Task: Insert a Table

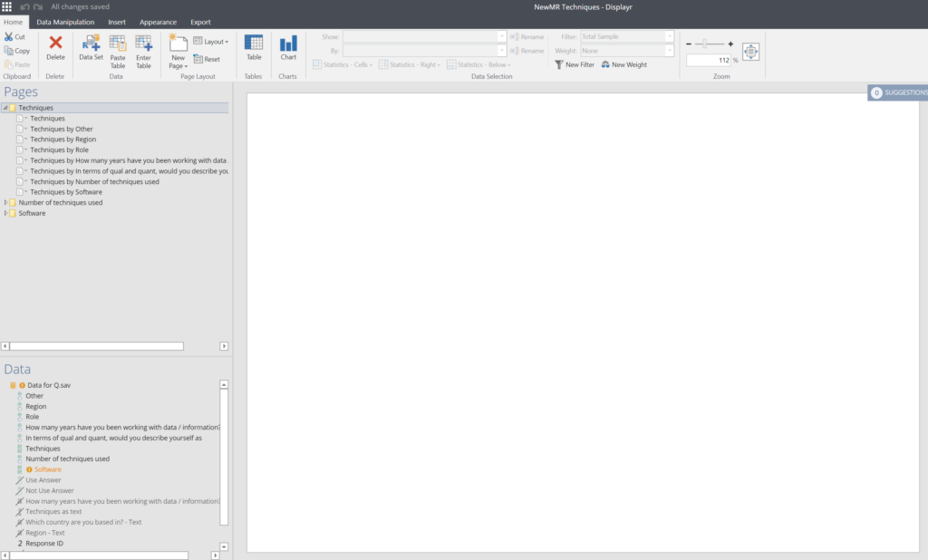Action: (254, 47)
